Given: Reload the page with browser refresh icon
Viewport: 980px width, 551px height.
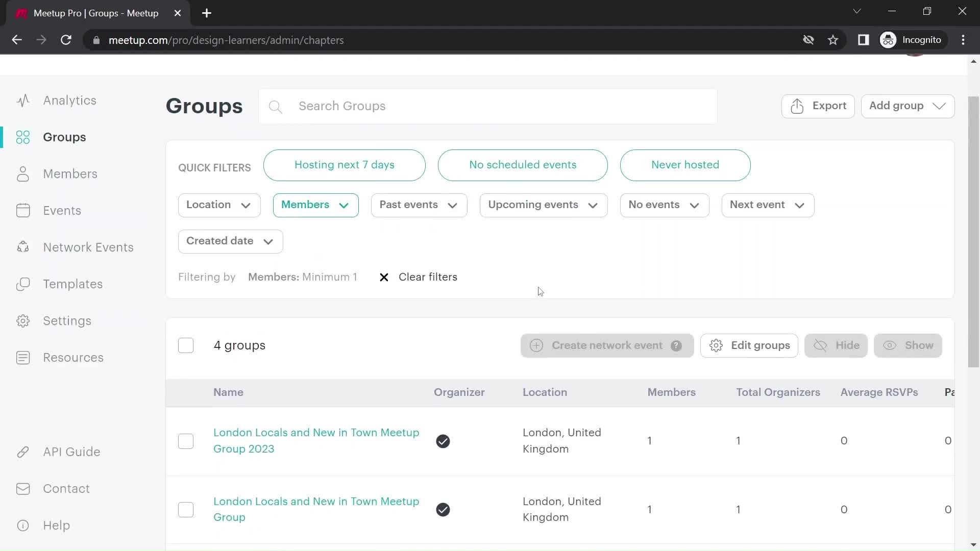Looking at the screenshot, I should click(x=66, y=40).
